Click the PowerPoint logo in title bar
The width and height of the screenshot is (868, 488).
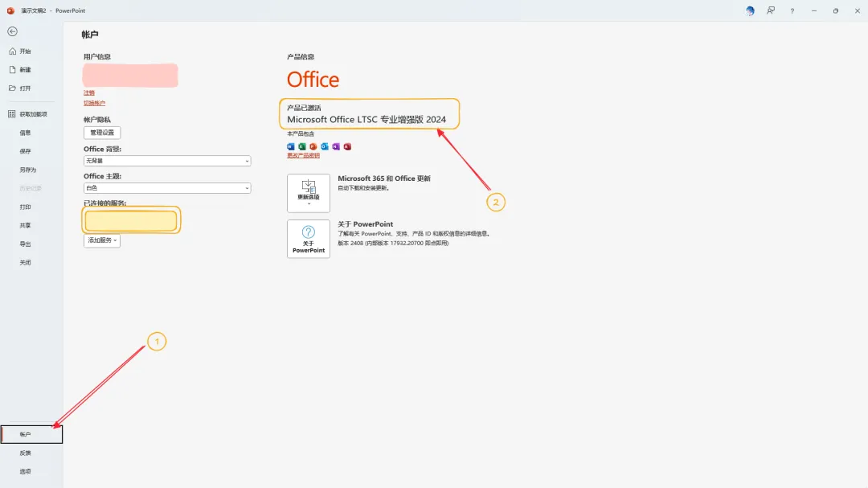click(10, 10)
